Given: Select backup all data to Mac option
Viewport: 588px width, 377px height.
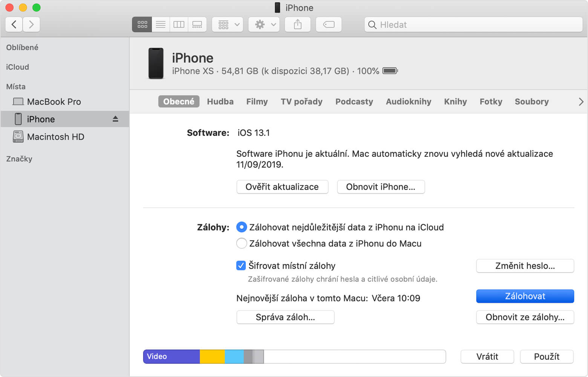Looking at the screenshot, I should [242, 243].
